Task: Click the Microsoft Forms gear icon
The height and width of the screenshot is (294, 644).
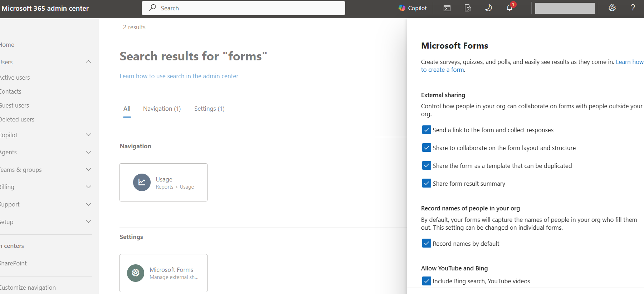Action: [136, 273]
